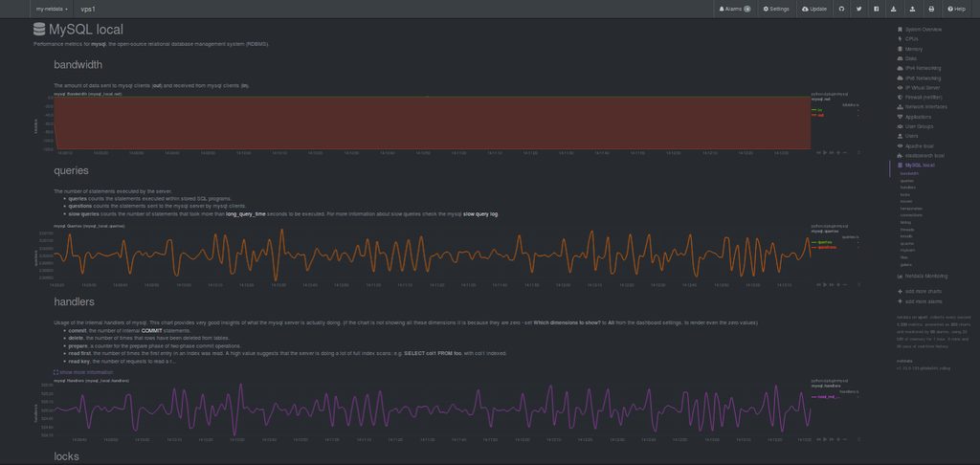Expand show more information under handlers
This screenshot has width=980, height=465.
84,372
